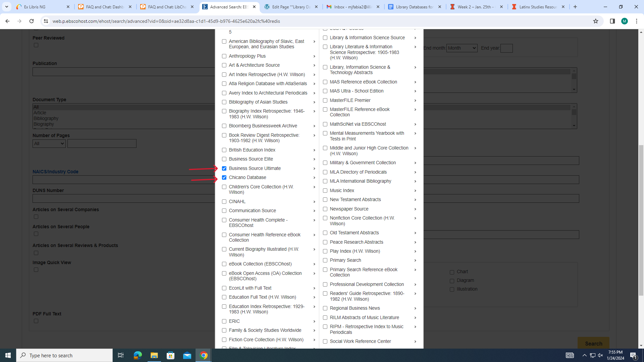Open File Explorer from taskbar
This screenshot has width=644, height=362.
tap(154, 355)
